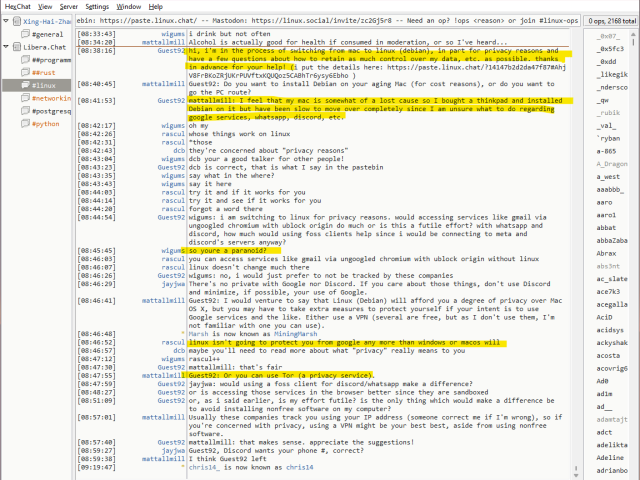This screenshot has width=640, height=480.
Task: Open the Settings menu
Action: tap(97, 6)
